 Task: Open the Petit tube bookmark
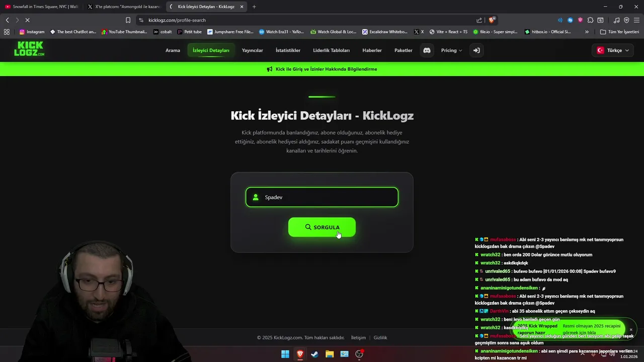tap(190, 32)
